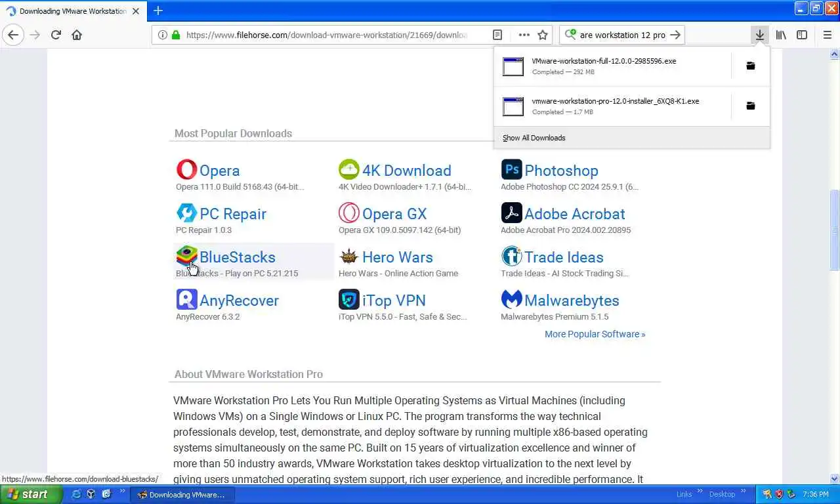840x504 pixels.
Task: Select the Downloading VMware Workstation tab
Action: 73,11
